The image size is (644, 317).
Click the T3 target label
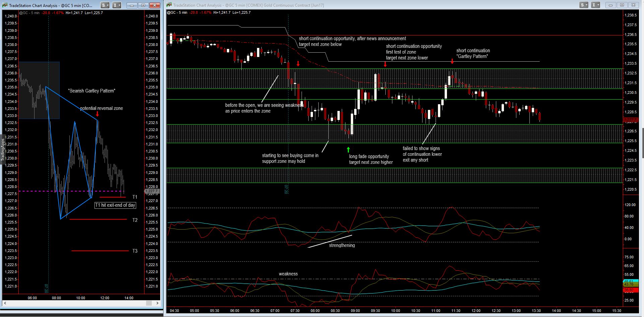coord(135,251)
